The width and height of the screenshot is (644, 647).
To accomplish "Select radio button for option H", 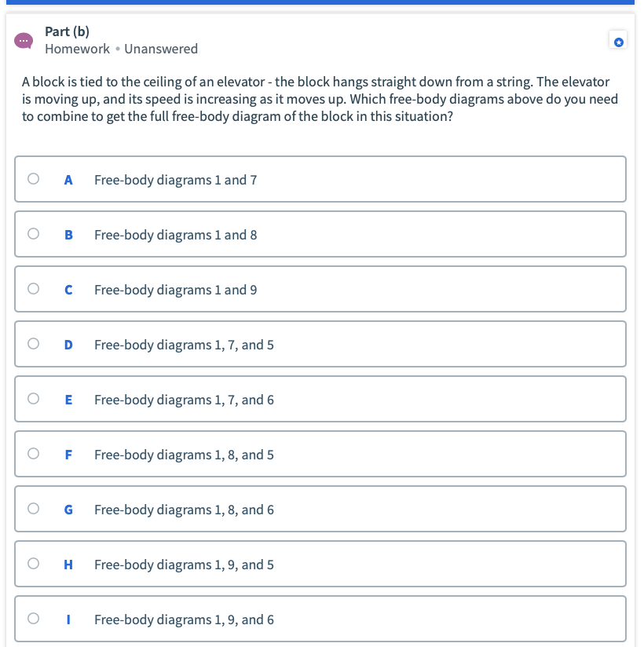I will pos(34,563).
